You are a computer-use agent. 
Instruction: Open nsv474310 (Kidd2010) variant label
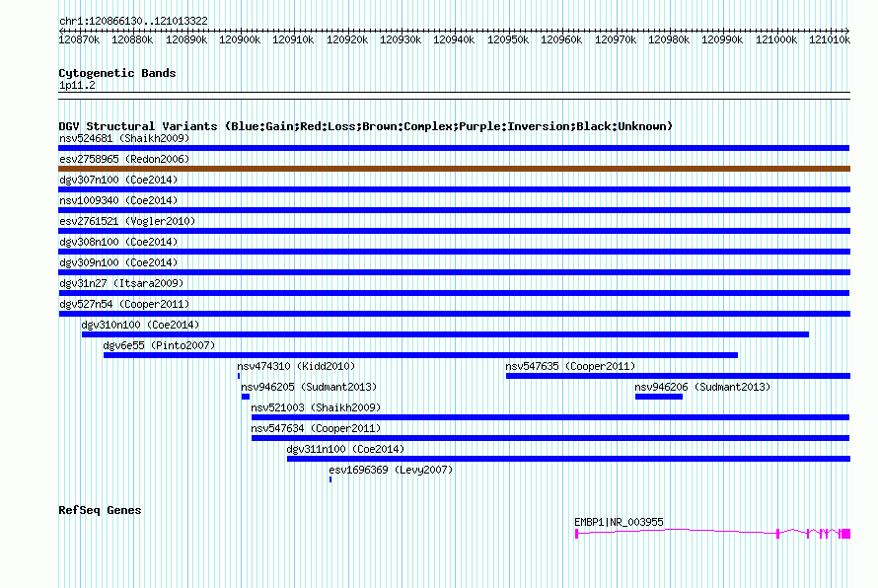click(x=296, y=366)
